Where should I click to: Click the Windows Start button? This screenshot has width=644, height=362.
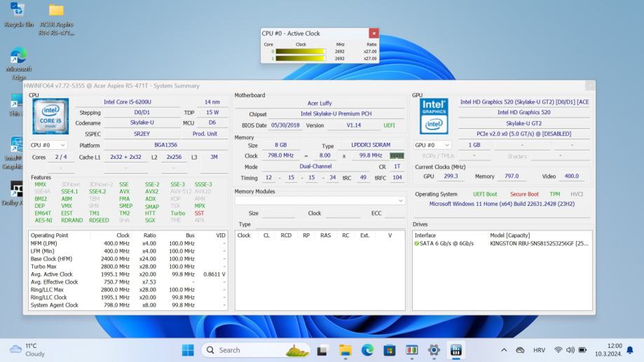click(188, 350)
